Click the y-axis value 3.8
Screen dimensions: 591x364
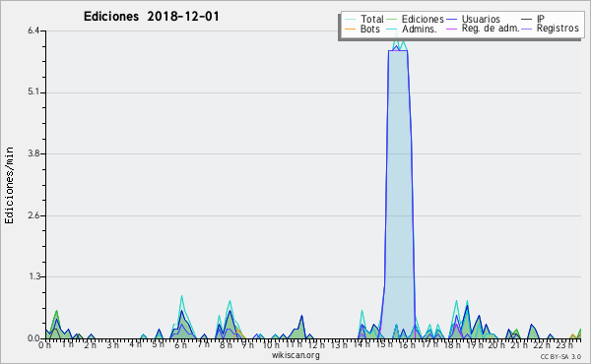33,153
